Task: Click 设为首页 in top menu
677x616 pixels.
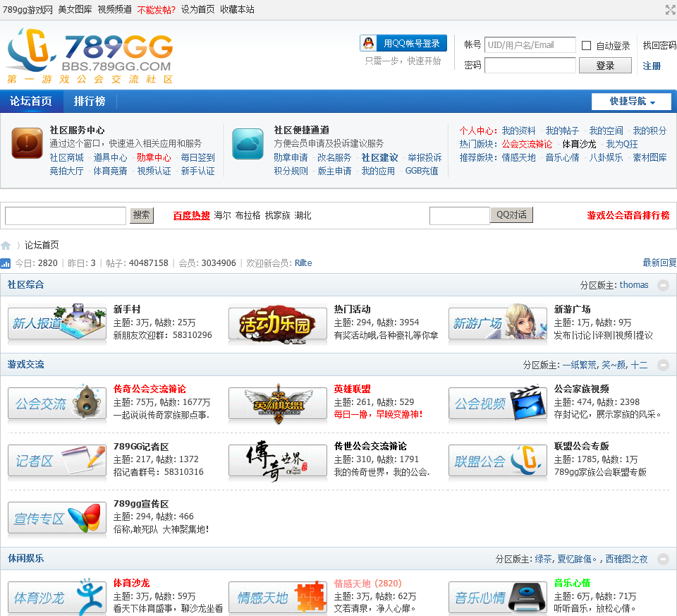Action: click(x=197, y=9)
